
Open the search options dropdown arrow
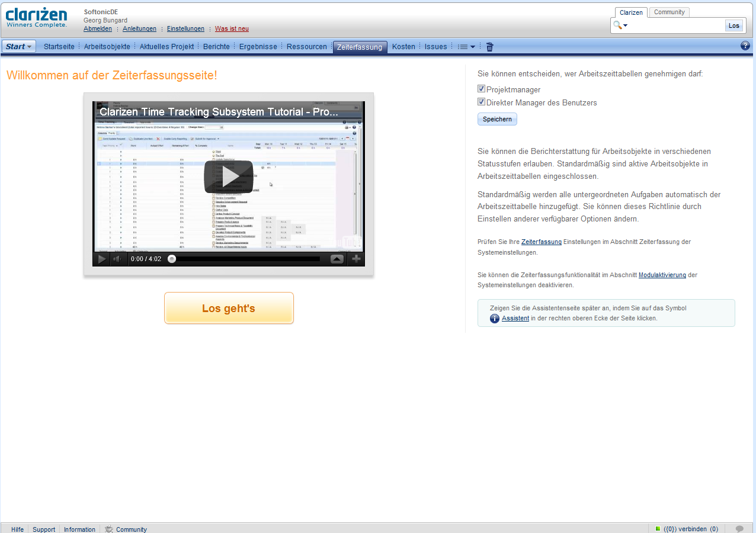pos(625,25)
